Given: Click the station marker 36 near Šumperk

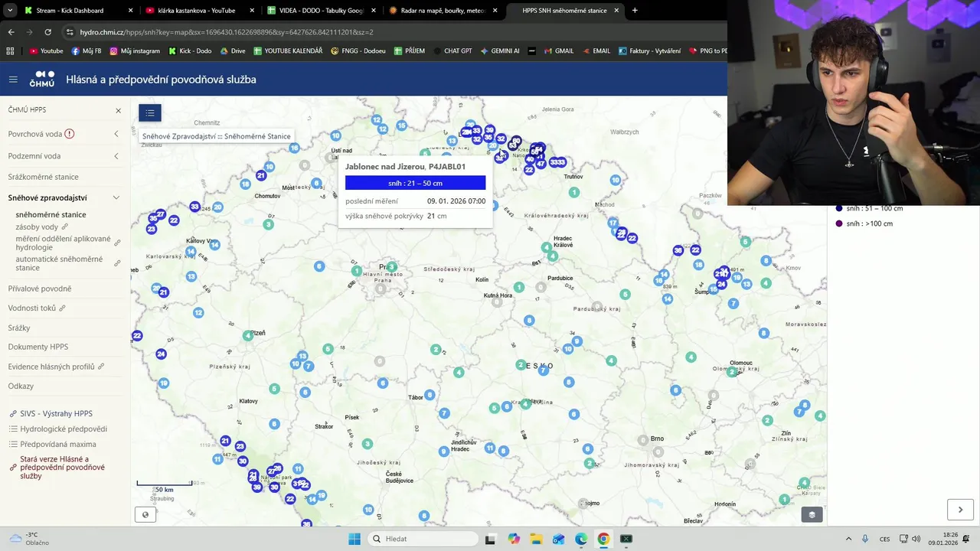Looking at the screenshot, I should (x=678, y=250).
